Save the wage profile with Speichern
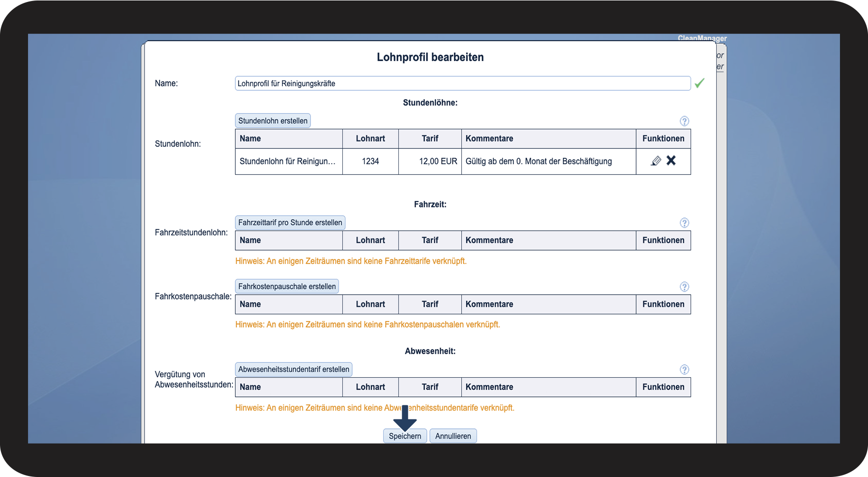The width and height of the screenshot is (868, 477). pyautogui.click(x=405, y=436)
